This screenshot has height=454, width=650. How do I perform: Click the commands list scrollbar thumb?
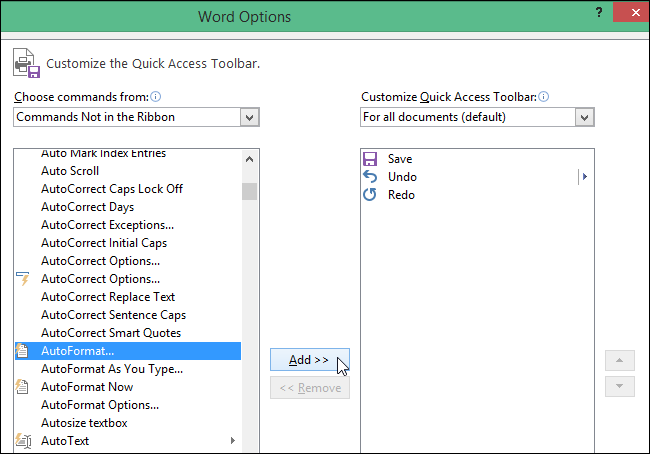[x=249, y=191]
